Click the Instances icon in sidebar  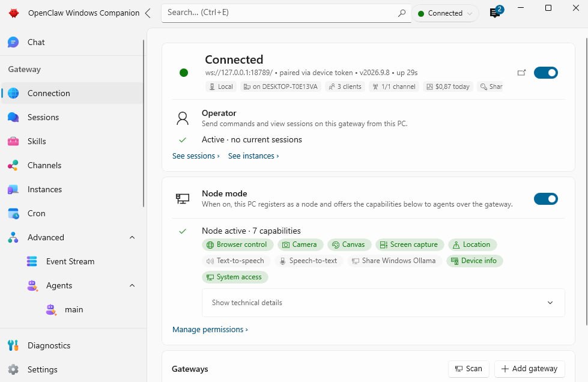click(13, 189)
